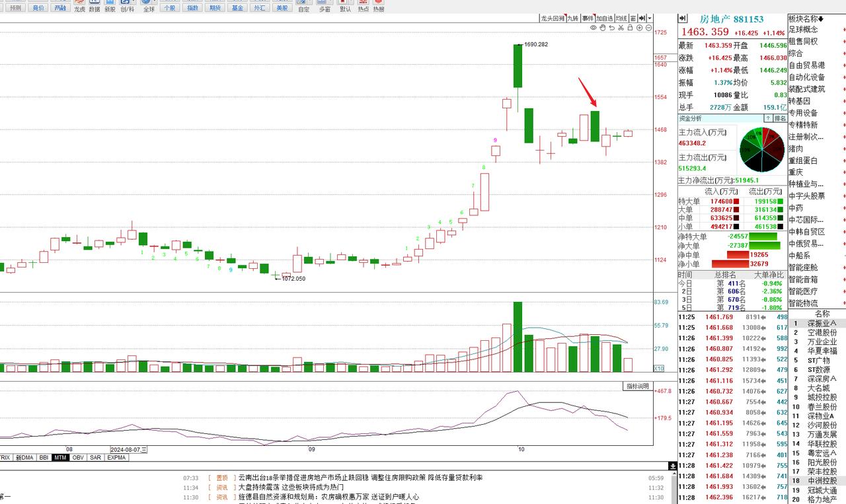Click the X10 volume scale toggle
The image size is (846, 504).
click(x=658, y=369)
